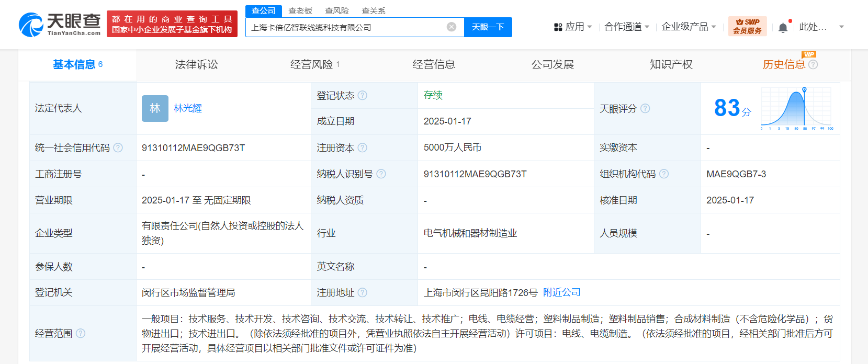Expand the 企业级产品 dropdown
868x364 pixels.
[x=689, y=27]
